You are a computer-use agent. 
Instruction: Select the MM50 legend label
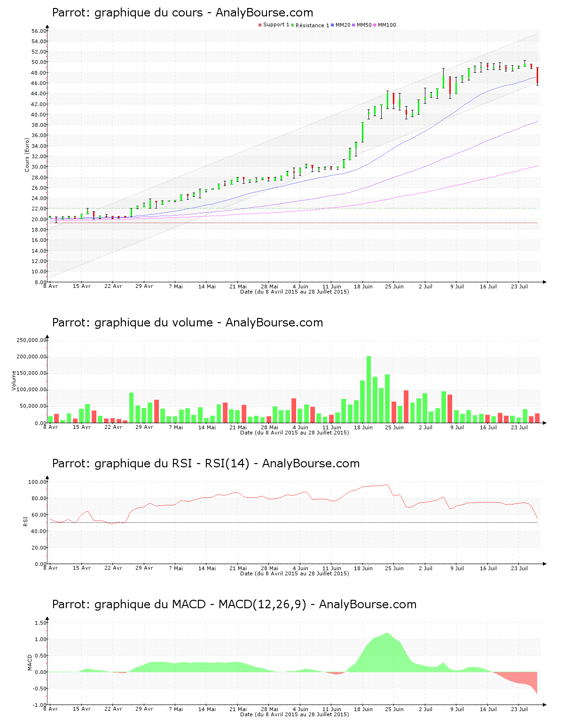point(364,25)
